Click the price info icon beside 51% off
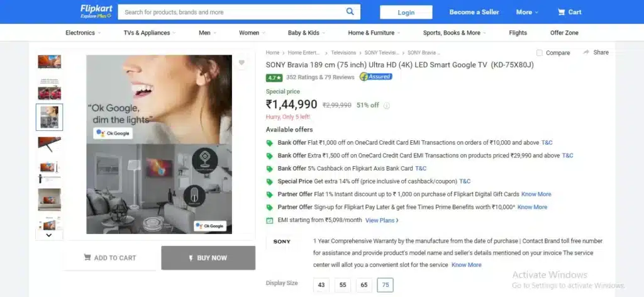The image size is (644, 297). tap(387, 106)
